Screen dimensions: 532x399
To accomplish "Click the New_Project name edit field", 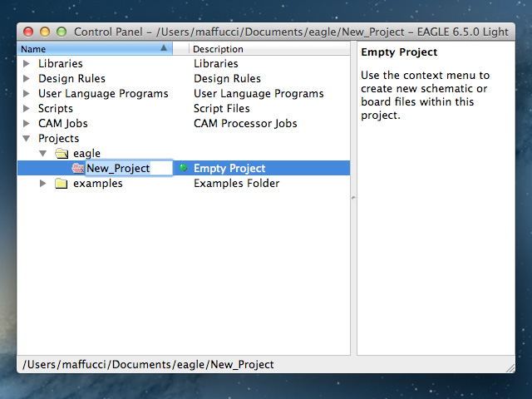I will point(128,168).
